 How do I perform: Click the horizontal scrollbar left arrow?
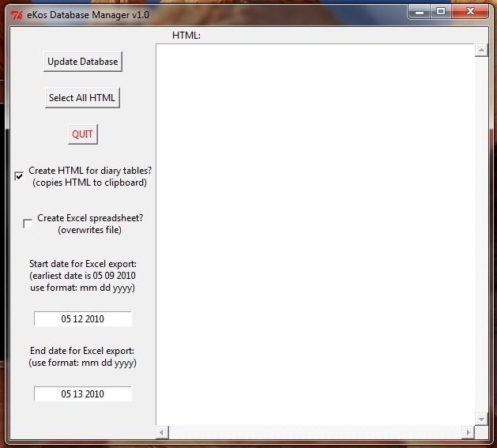tap(162, 432)
